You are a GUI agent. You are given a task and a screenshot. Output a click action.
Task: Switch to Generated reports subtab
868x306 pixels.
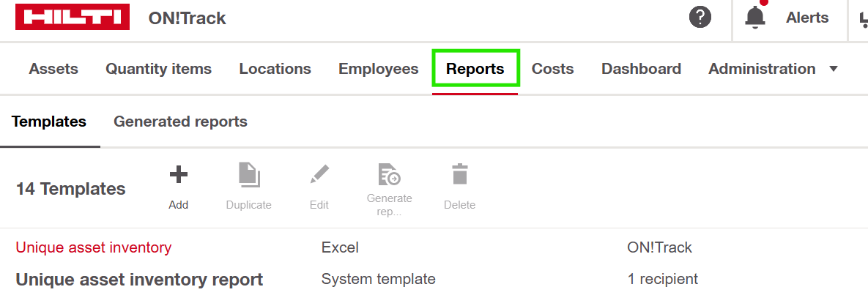coord(180,122)
